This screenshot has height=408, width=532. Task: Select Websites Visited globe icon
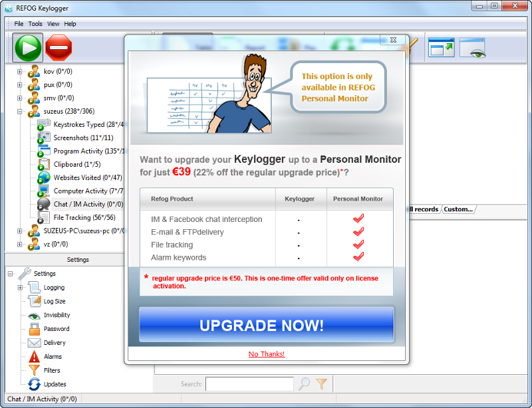(44, 177)
